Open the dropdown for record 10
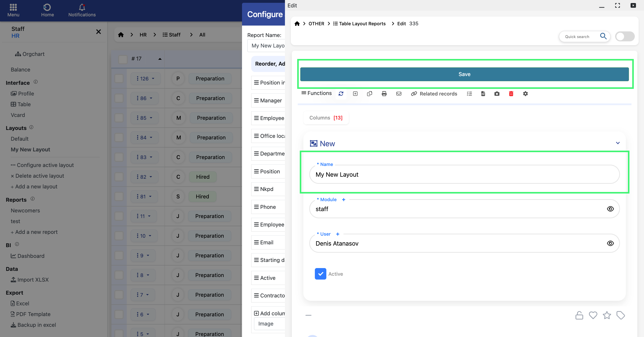The height and width of the screenshot is (337, 644). pyautogui.click(x=144, y=236)
